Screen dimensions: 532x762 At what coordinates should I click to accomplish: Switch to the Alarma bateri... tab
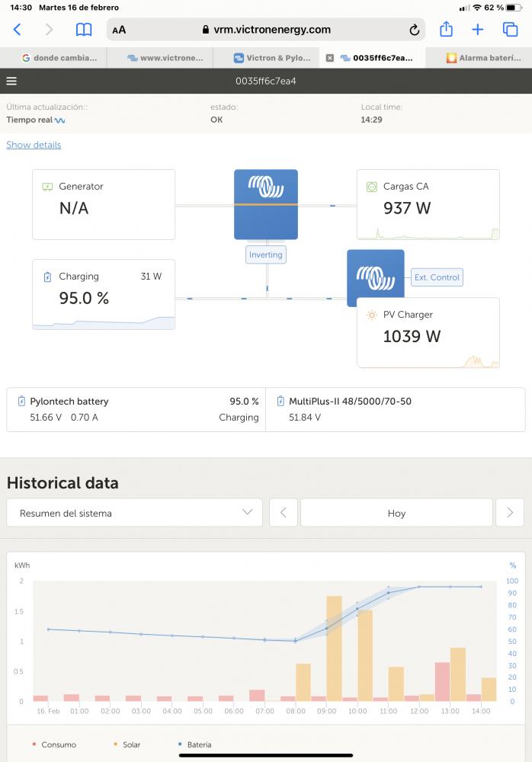pos(484,58)
